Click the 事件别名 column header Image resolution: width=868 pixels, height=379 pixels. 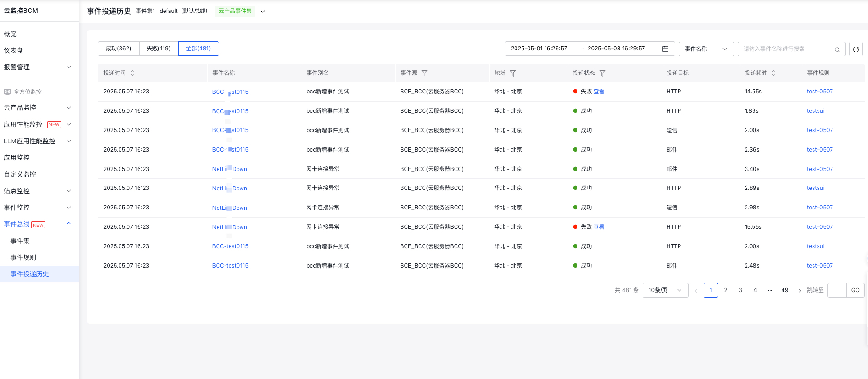pyautogui.click(x=317, y=73)
